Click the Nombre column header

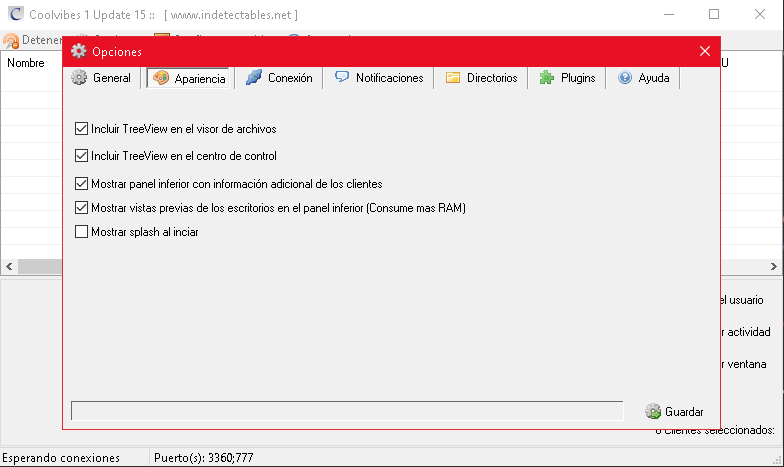(x=26, y=63)
